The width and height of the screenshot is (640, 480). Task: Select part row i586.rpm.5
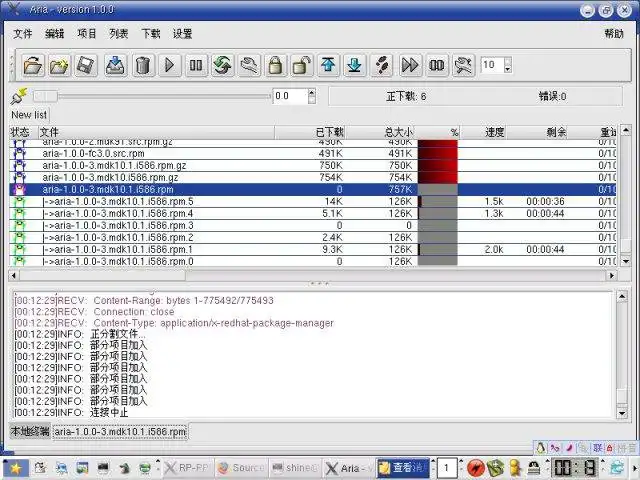click(313, 202)
